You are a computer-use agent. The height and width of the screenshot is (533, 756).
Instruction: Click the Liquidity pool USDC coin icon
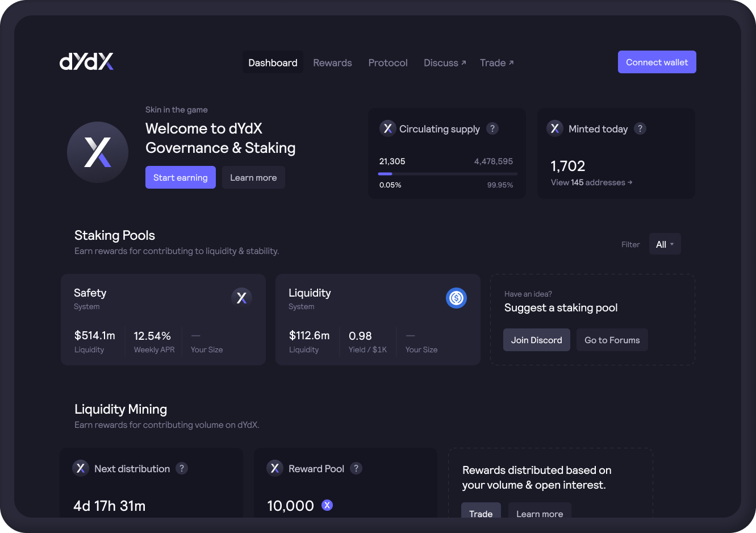(456, 298)
